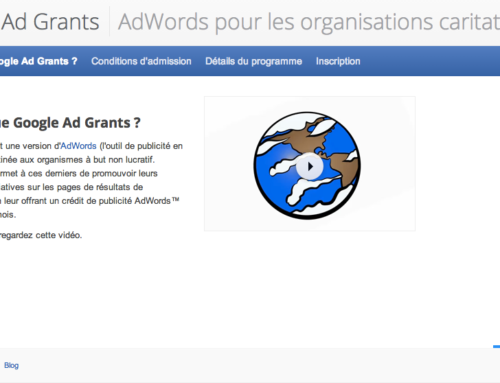Open the Inscription tab

[x=338, y=61]
